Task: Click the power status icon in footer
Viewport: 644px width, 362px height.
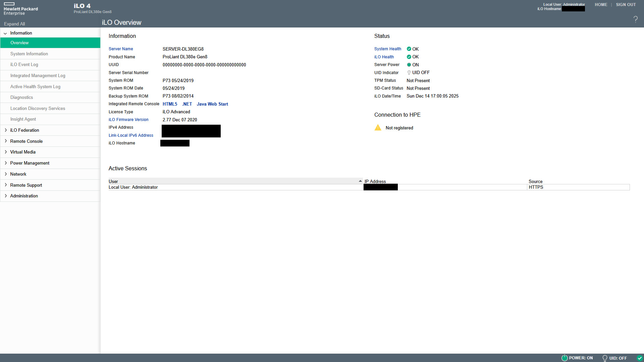Action: point(565,358)
